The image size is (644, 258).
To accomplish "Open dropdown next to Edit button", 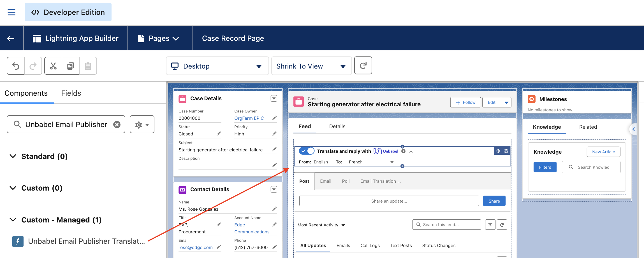I will coord(506,102).
